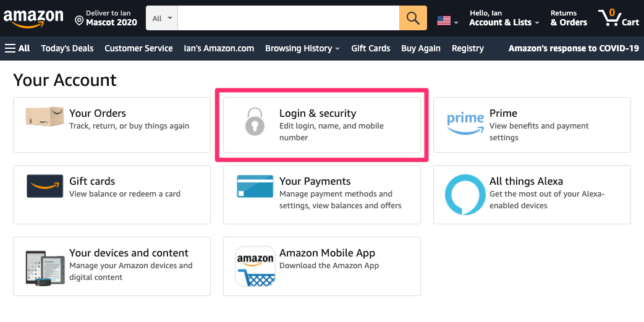Open the US flag language dropdown
The width and height of the screenshot is (644, 322).
click(447, 20)
